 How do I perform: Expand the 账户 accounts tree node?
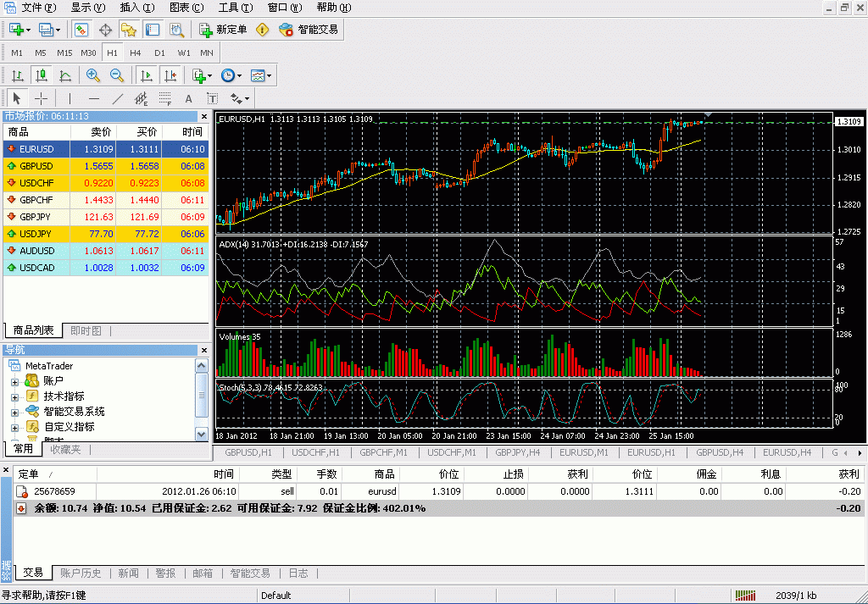click(14, 381)
